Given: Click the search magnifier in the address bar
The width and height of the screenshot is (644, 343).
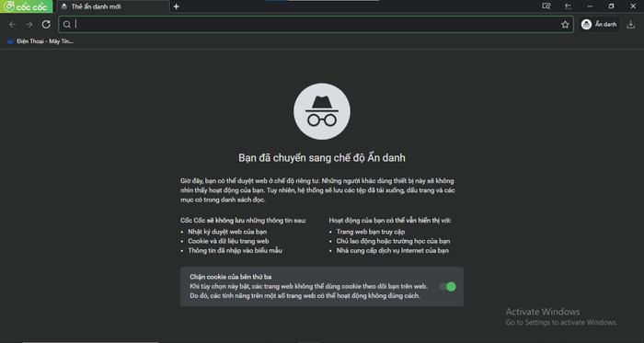Looking at the screenshot, I should tap(67, 25).
